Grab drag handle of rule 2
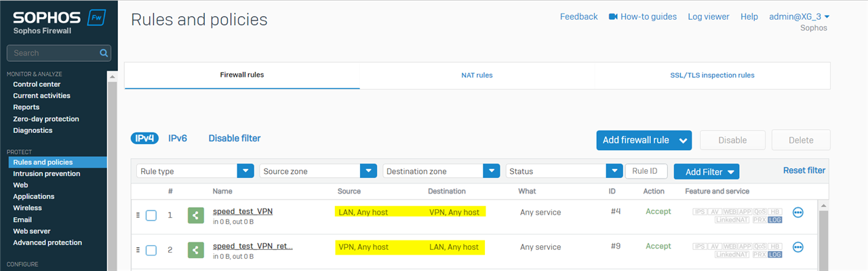868x271 pixels. (138, 249)
